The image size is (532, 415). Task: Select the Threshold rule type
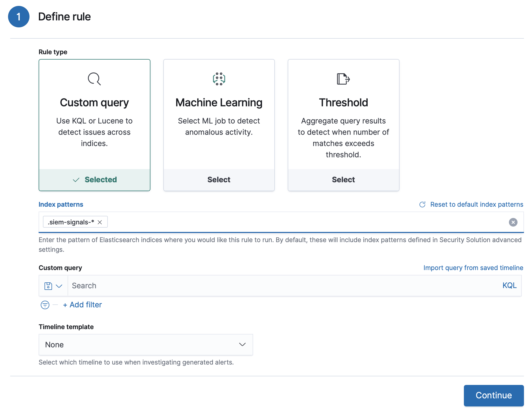[343, 180]
